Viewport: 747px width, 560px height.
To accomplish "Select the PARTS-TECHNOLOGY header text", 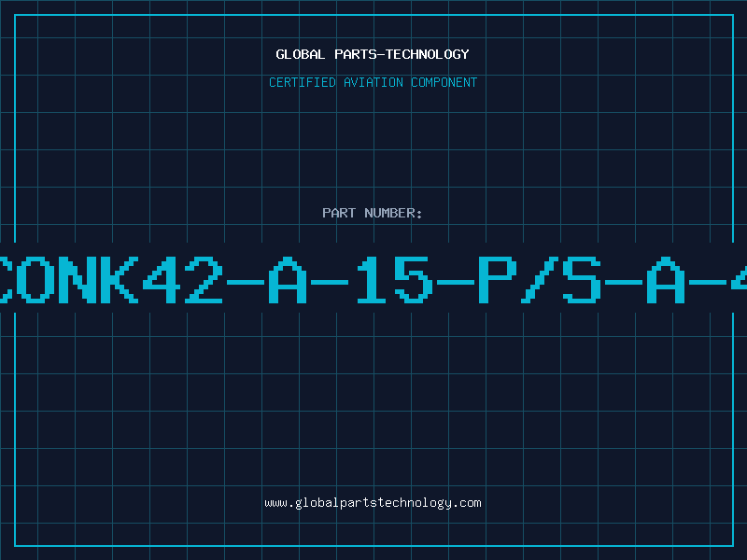I will 402,54.
